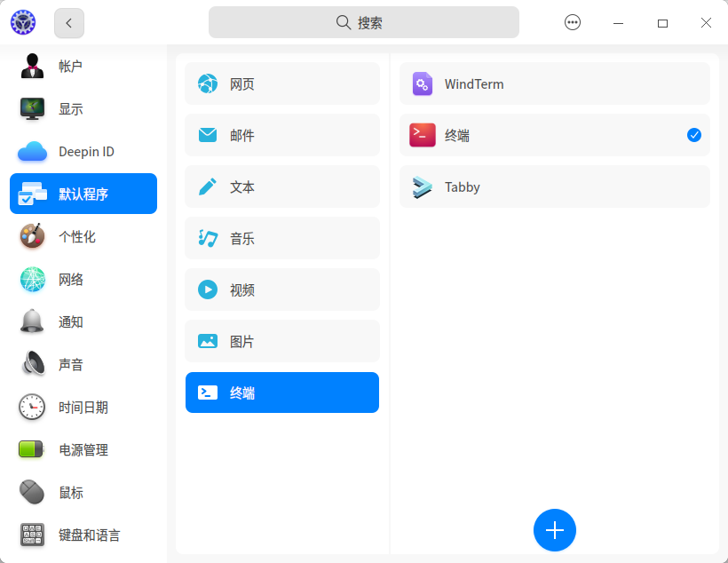728x563 pixels.
Task: Open Deepin ID cloud settings
Action: click(x=83, y=152)
